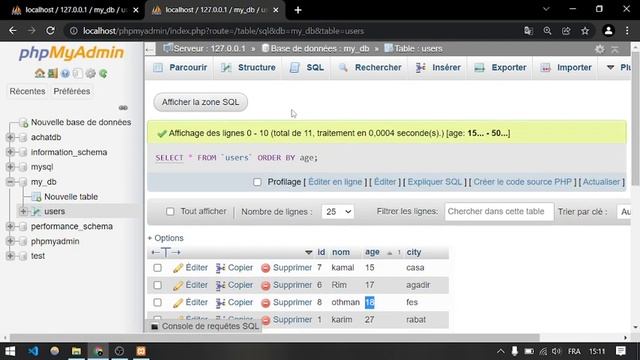Image resolution: width=640 pixels, height=360 pixels.
Task: Open the Console de requêtes SQL bar
Action: (x=204, y=326)
